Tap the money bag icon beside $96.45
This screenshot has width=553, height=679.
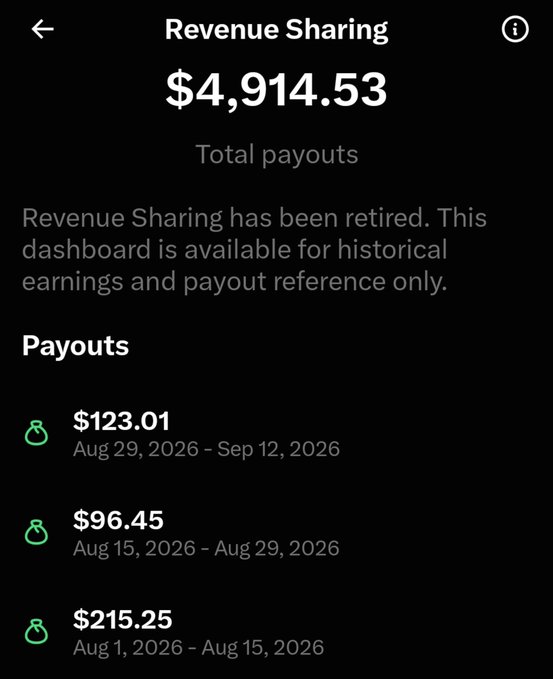[x=36, y=532]
